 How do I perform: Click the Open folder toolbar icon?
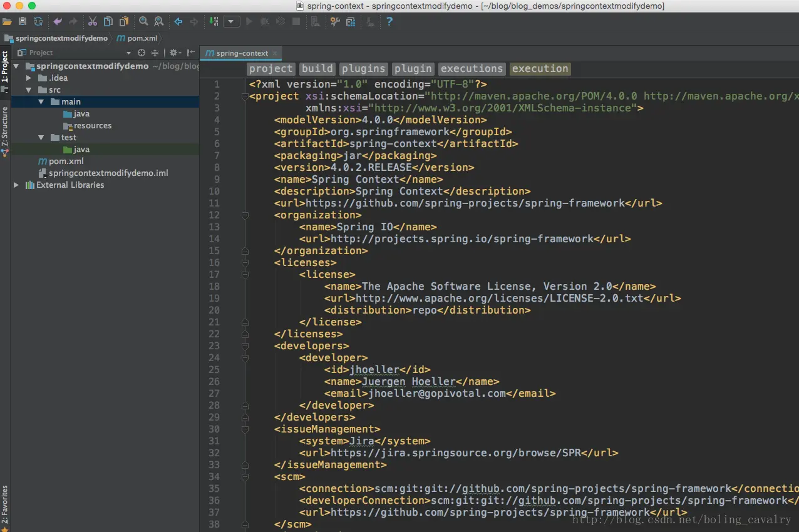tap(7, 22)
